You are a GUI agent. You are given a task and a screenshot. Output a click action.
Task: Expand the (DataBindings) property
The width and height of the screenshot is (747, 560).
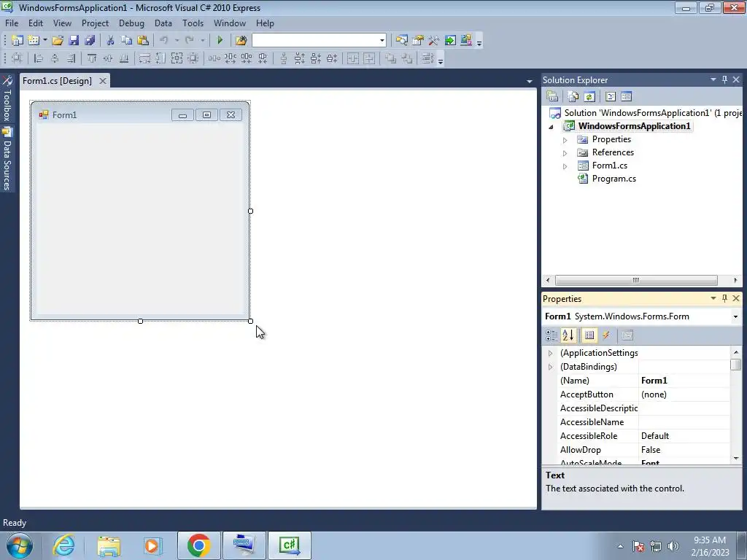tap(550, 367)
